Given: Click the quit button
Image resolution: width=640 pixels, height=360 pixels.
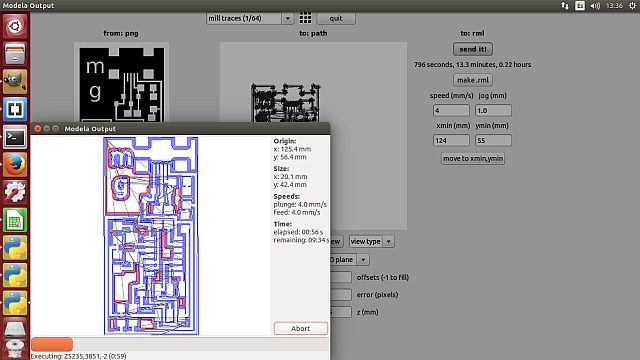Looking at the screenshot, I should coord(336,18).
